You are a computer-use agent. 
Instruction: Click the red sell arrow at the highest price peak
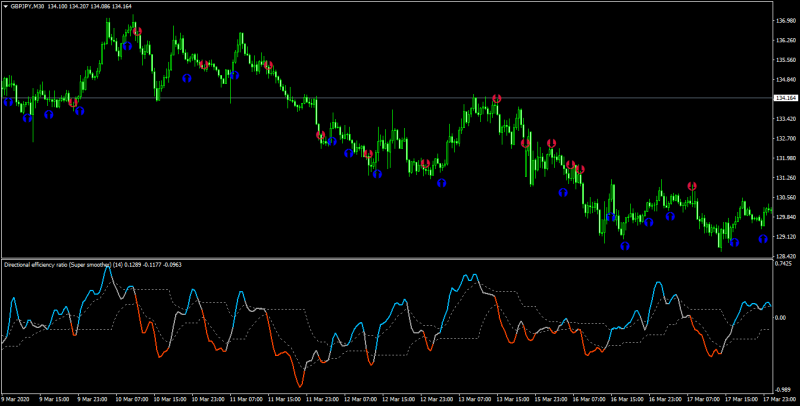pyautogui.click(x=137, y=32)
